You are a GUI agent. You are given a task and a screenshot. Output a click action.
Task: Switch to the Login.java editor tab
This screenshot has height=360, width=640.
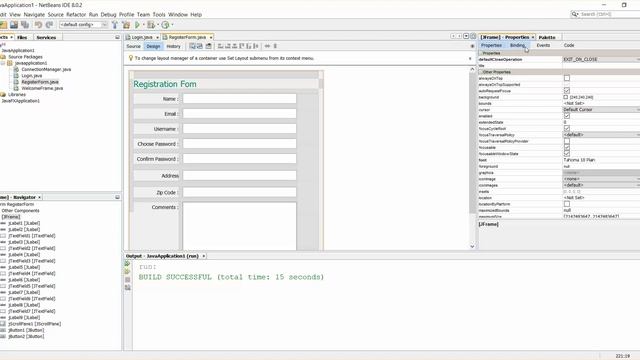click(142, 37)
